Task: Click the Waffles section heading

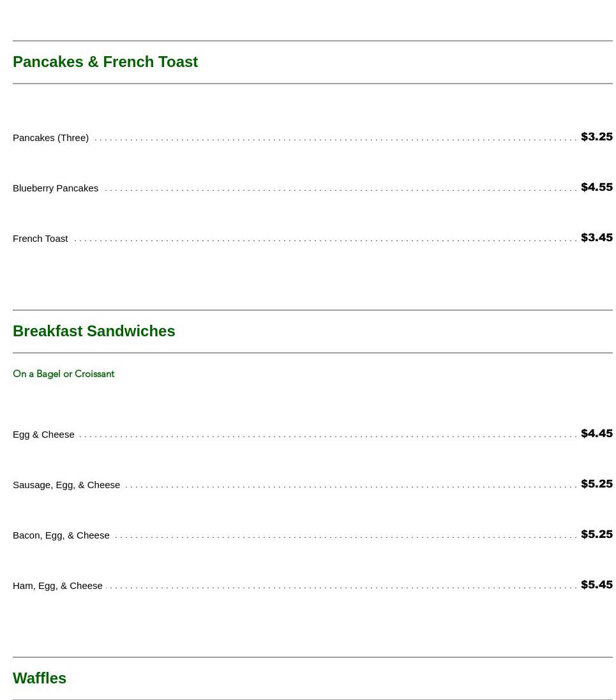Action: pos(40,678)
